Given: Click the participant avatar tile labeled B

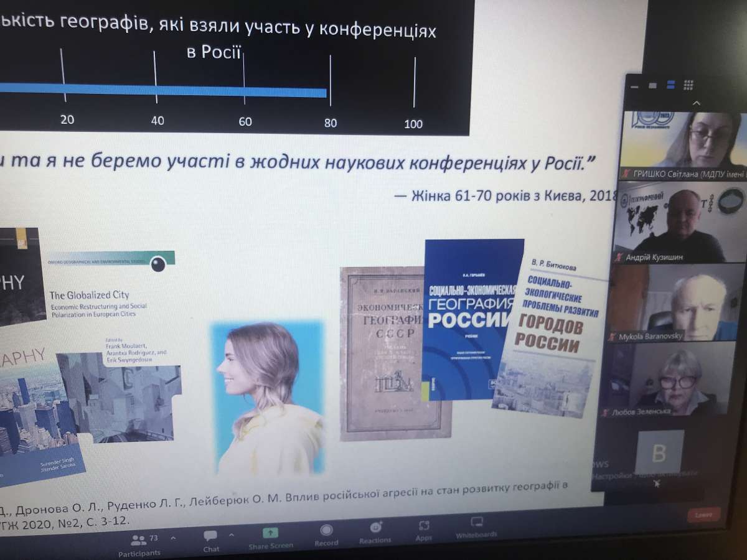Looking at the screenshot, I should tap(659, 454).
